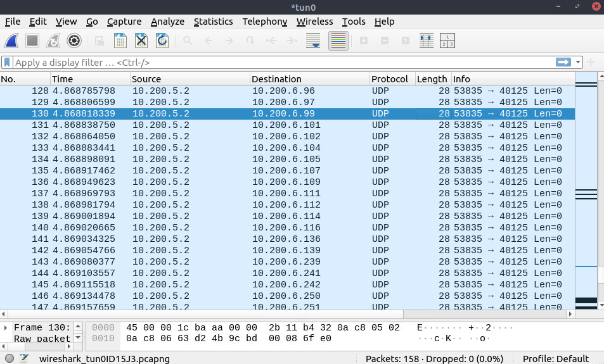Screen dimensions: 604x364
Task: Click the packet list minimap bar
Action: (586, 191)
